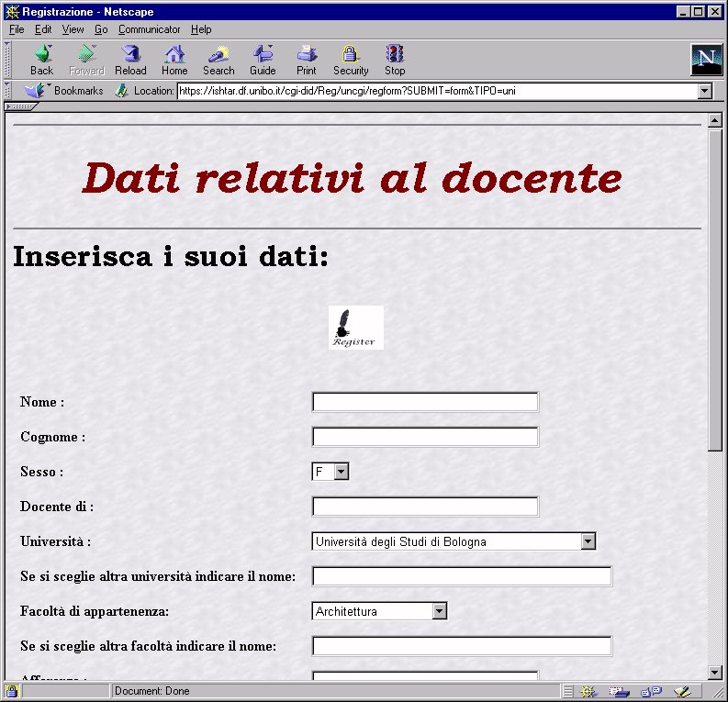Image resolution: width=728 pixels, height=702 pixels.
Task: Click the altra facoltà name field
Action: tap(463, 646)
